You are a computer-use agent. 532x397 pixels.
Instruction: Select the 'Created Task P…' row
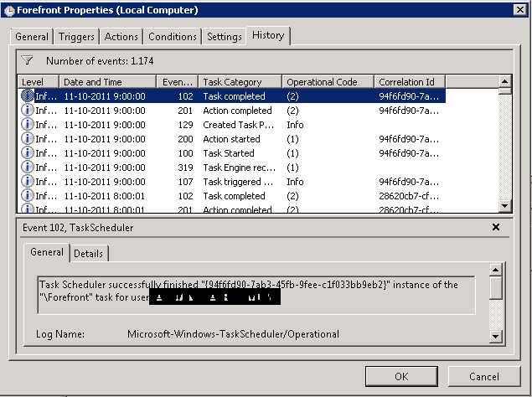tap(232, 125)
